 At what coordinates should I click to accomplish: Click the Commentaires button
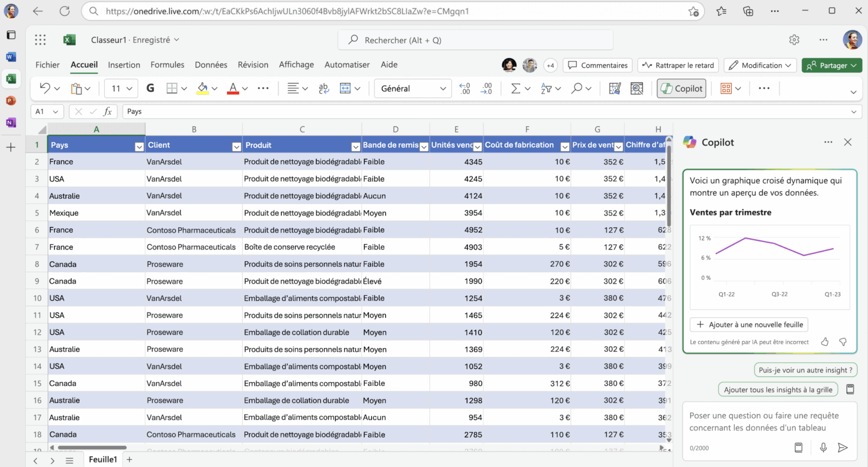click(598, 65)
